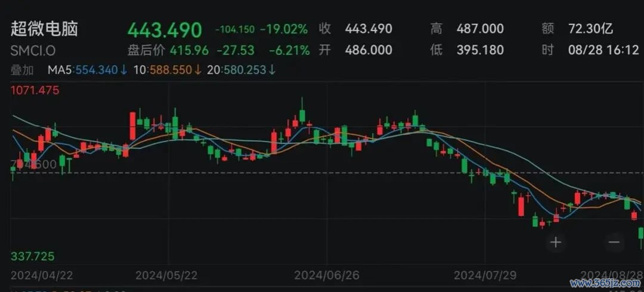Click the chart upper bound 1071.475
This screenshot has width=644, height=292.
(35, 90)
